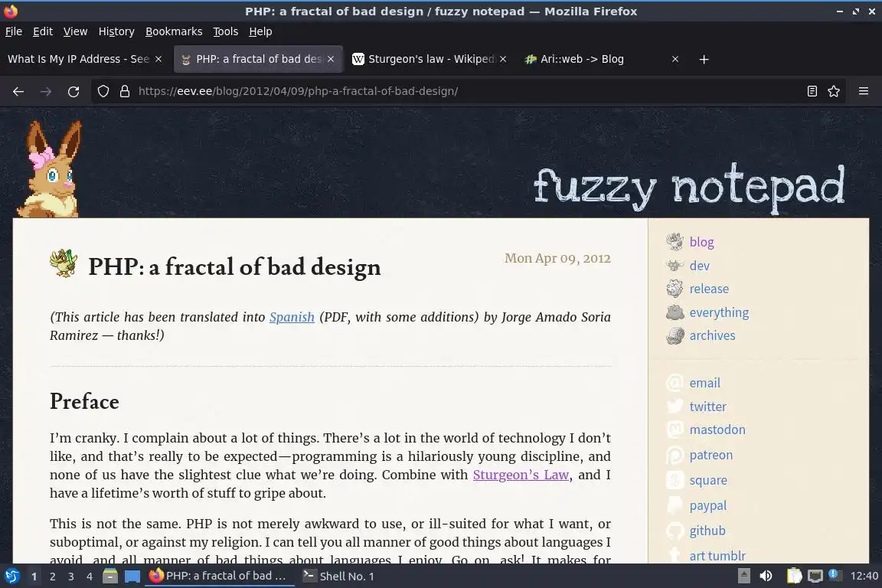Screen dimensions: 882x588
Task: Open the dev sidebar link
Action: 699,266
